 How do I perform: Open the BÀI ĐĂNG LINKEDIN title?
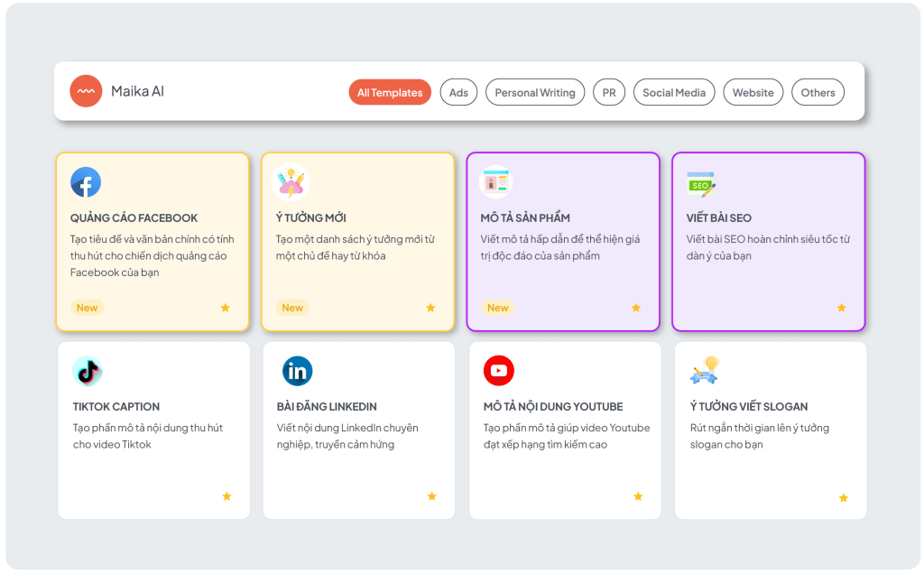pos(327,407)
